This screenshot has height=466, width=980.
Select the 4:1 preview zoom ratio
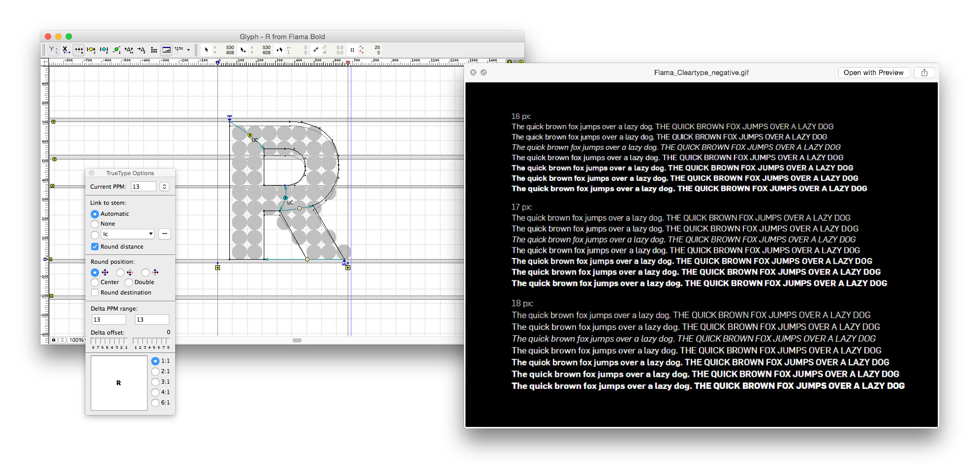coord(155,392)
